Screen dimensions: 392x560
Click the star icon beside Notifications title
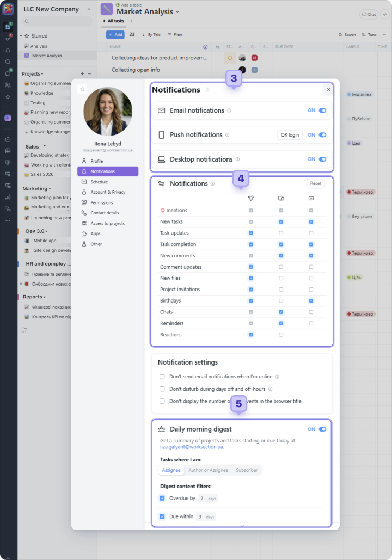coord(207,90)
